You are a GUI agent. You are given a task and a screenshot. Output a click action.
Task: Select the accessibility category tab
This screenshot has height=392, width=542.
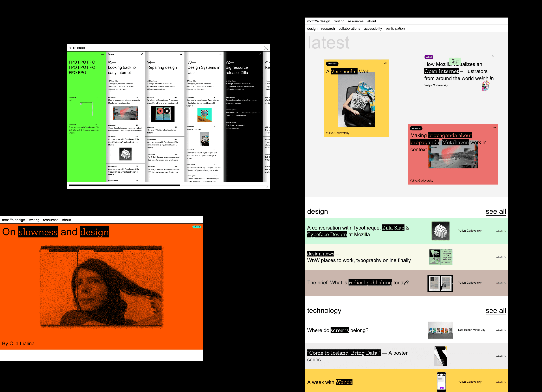[x=373, y=28]
